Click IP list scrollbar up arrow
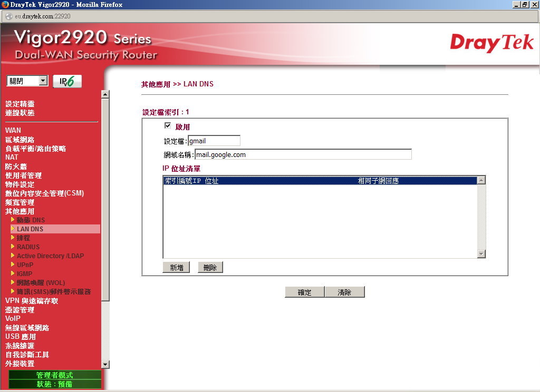The height and width of the screenshot is (392, 540). tap(481, 180)
